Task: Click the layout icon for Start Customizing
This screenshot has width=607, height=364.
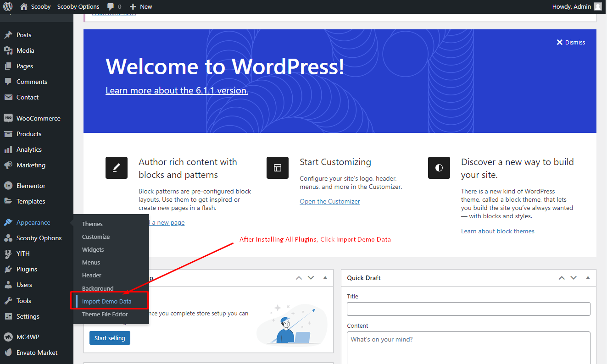Action: pos(278,168)
